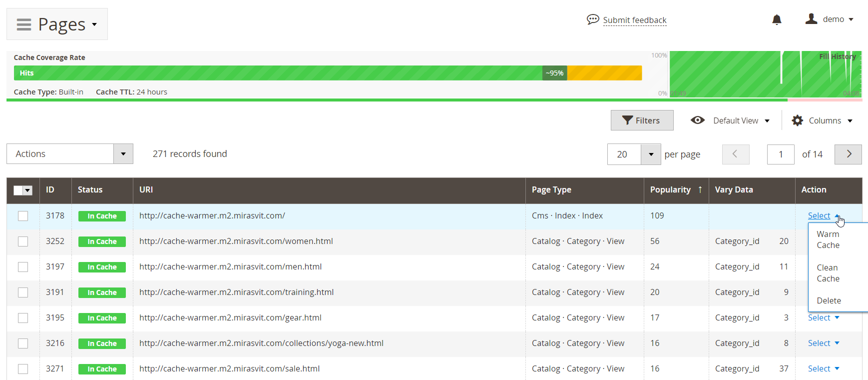Open the select-all checkbox dropdown in header
Image resolution: width=868 pixels, height=380 pixels.
[x=28, y=190]
